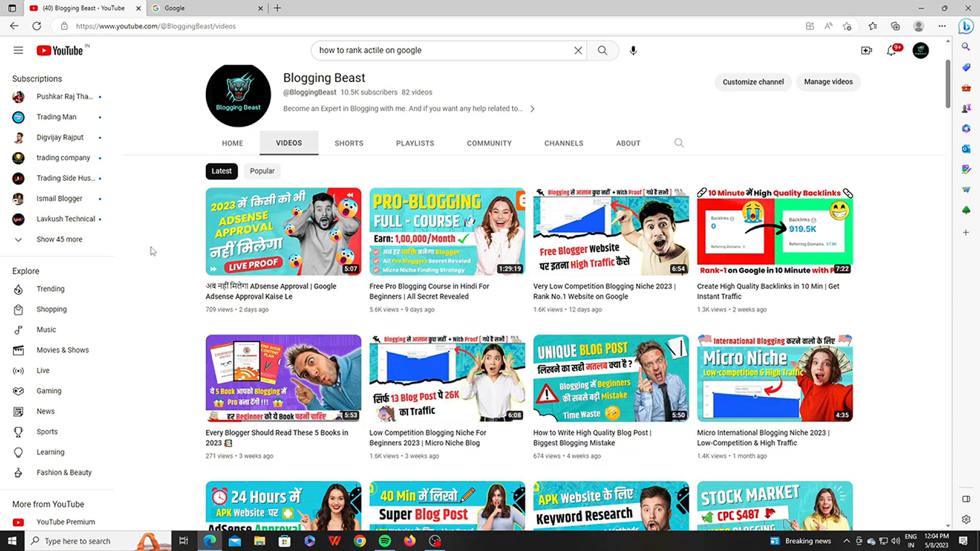Open Free Pro Blogging Course video thumbnail
Image resolution: width=980 pixels, height=551 pixels.
click(447, 232)
